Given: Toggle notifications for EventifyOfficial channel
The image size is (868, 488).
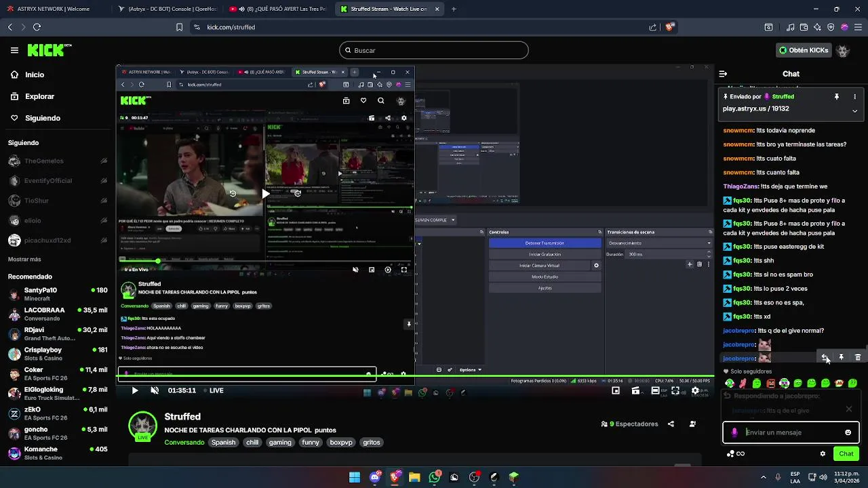Looking at the screenshot, I should 104,181.
